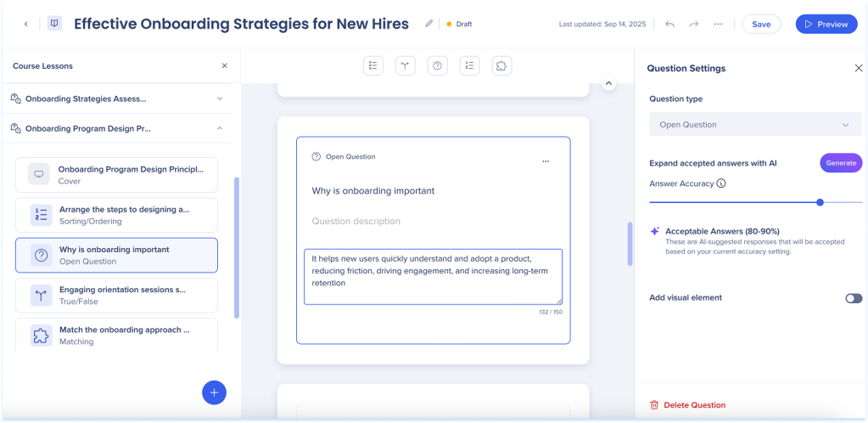Screen dimensions: 868x423
Task: Click the redo arrow in top bar
Action: (694, 24)
